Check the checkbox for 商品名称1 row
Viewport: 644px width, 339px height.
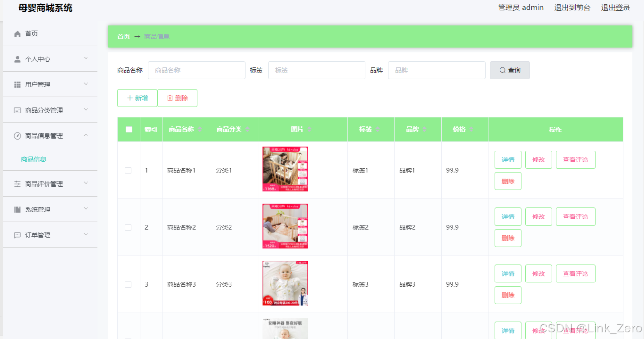tap(128, 170)
